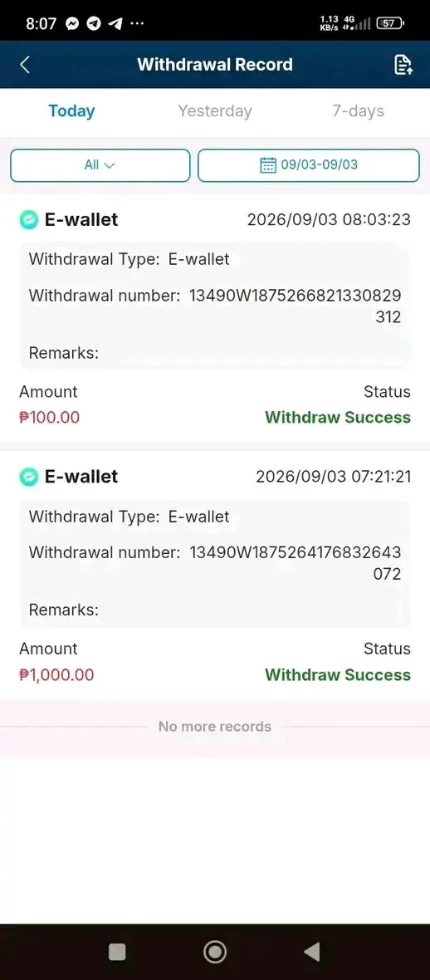Viewport: 430px width, 980px height.
Task: Tap the second E-wallet logo icon
Action: point(29,477)
